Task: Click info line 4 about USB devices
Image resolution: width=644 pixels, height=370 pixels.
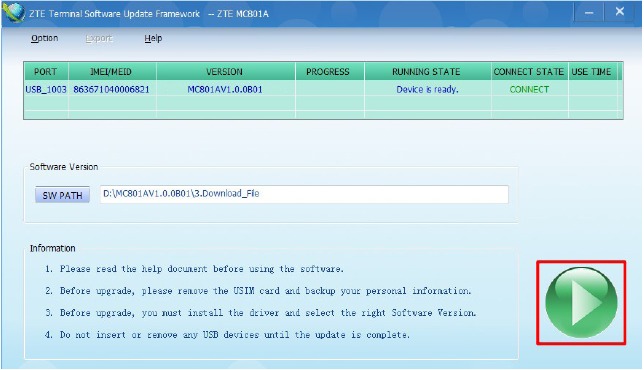Action: click(x=227, y=335)
